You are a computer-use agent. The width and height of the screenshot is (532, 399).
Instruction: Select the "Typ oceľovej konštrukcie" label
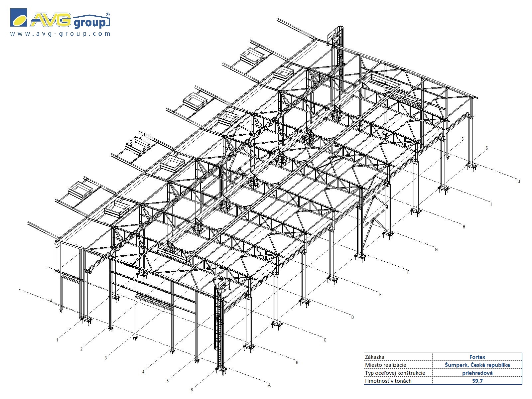[395, 373]
